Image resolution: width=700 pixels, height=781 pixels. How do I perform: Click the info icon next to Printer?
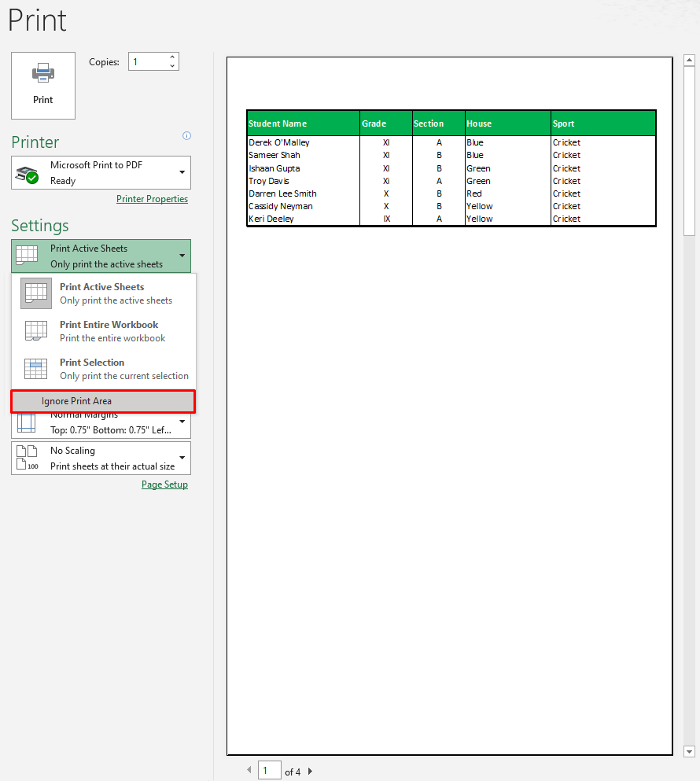[x=186, y=135]
